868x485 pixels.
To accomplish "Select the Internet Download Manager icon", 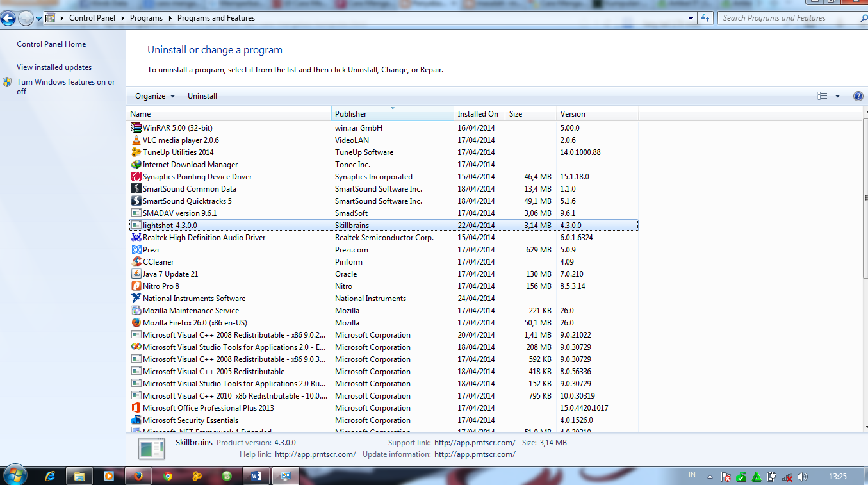I will (136, 165).
